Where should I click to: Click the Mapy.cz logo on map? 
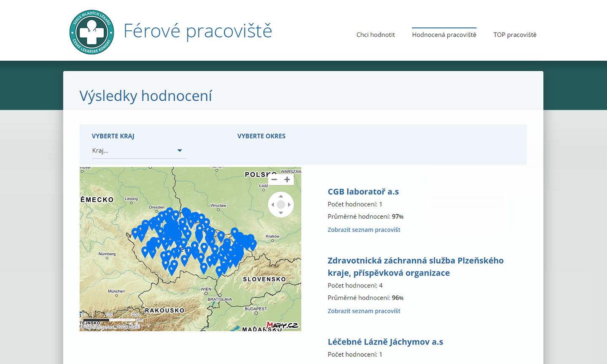[282, 325]
